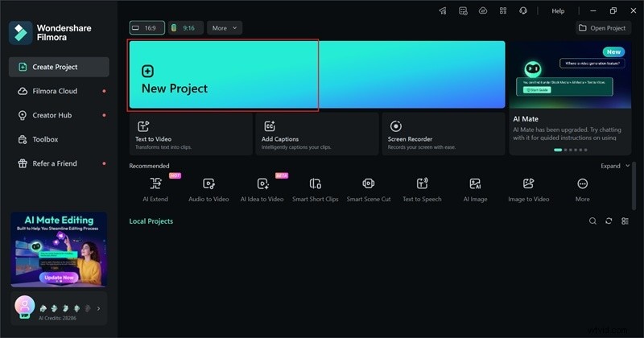The width and height of the screenshot is (644, 338).
Task: Toggle local projects list view layout
Action: pyautogui.click(x=625, y=221)
